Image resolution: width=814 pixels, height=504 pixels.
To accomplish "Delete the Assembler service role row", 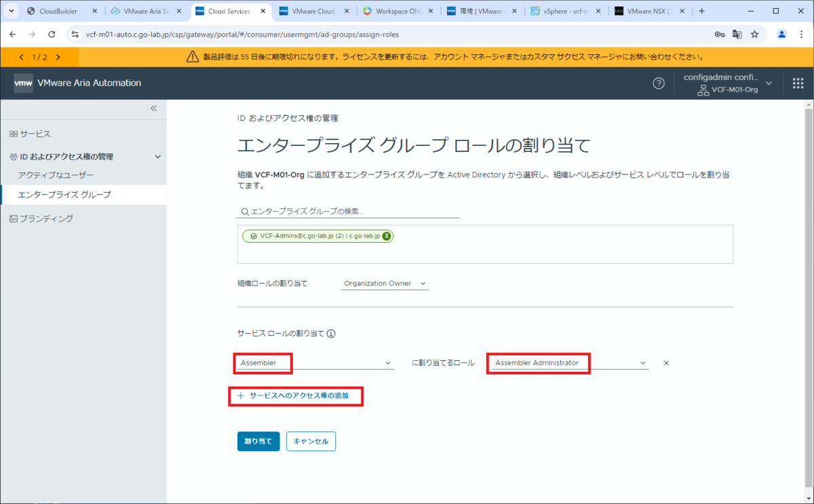I will click(666, 363).
